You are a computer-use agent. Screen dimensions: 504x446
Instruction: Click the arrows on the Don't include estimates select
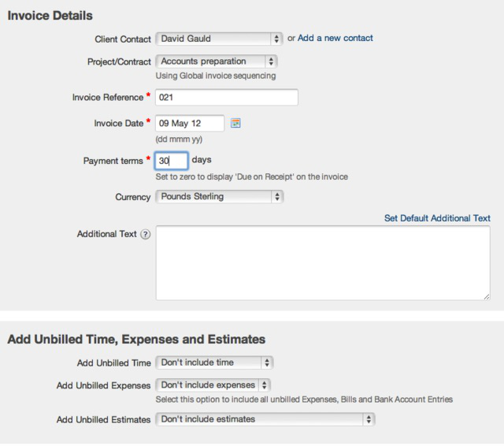click(x=369, y=419)
